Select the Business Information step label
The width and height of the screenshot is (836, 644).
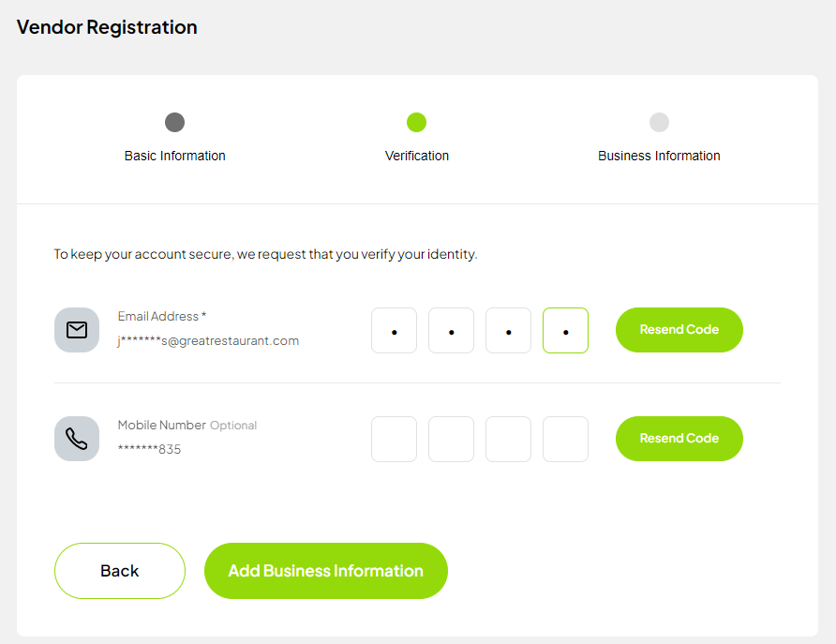point(659,156)
